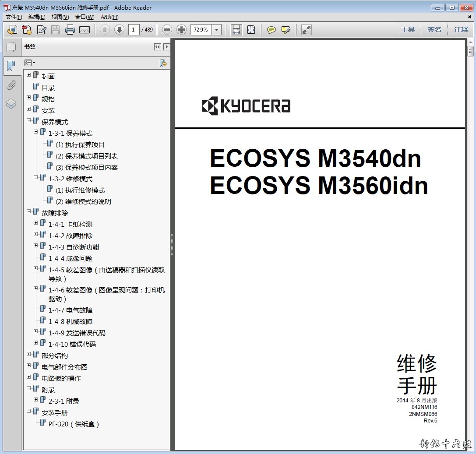The height and width of the screenshot is (454, 476).
Task: Add sticky note comment tool
Action: [x=271, y=30]
